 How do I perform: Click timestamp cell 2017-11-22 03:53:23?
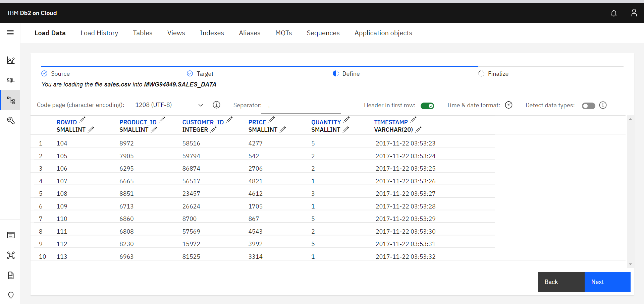point(406,143)
